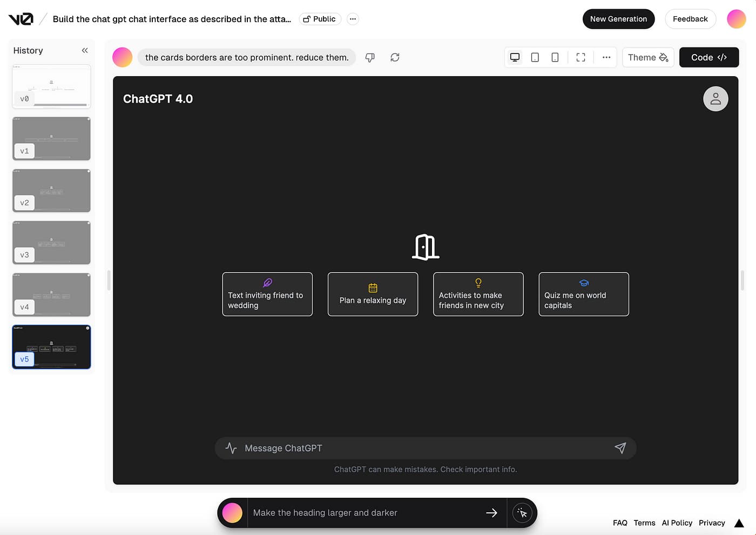Viewport: 756px width, 535px height.
Task: Select the v3 history version
Action: pyautogui.click(x=51, y=243)
